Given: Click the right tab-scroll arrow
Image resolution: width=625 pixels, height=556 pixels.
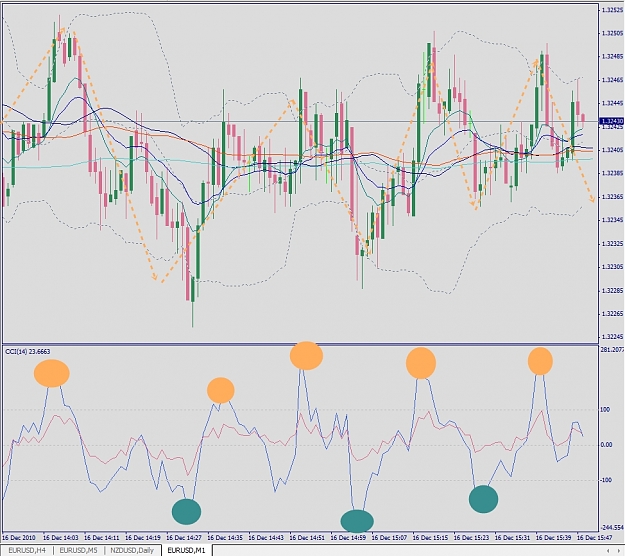Looking at the screenshot, I should pos(619,551).
